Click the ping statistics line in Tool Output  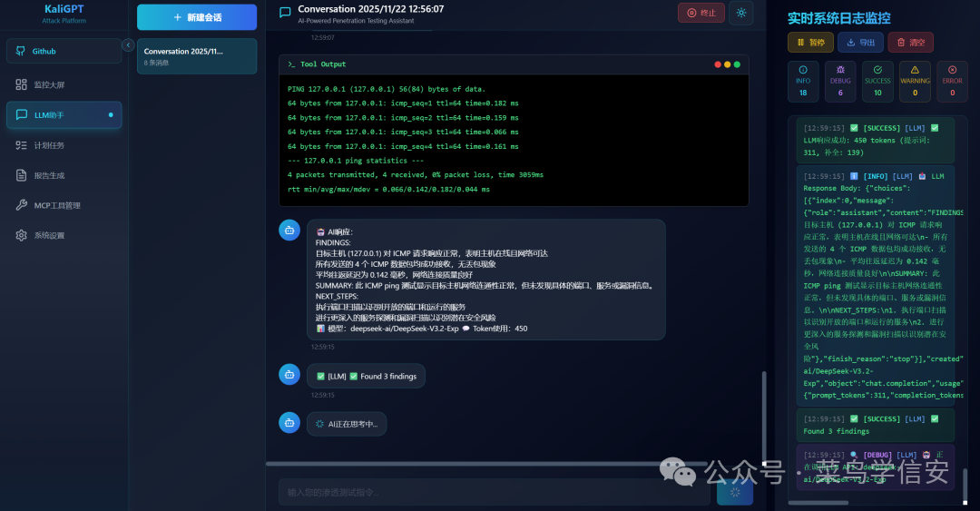pyautogui.click(x=356, y=161)
